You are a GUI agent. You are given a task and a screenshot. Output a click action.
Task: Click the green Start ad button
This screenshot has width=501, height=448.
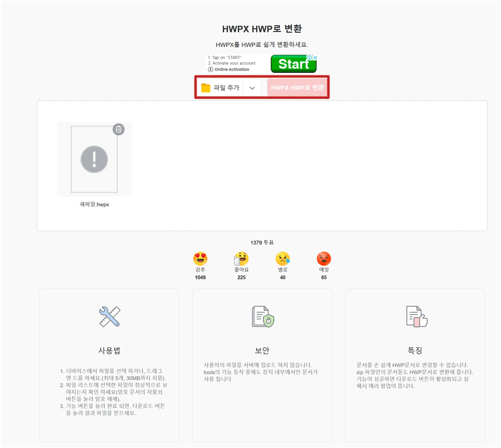294,64
